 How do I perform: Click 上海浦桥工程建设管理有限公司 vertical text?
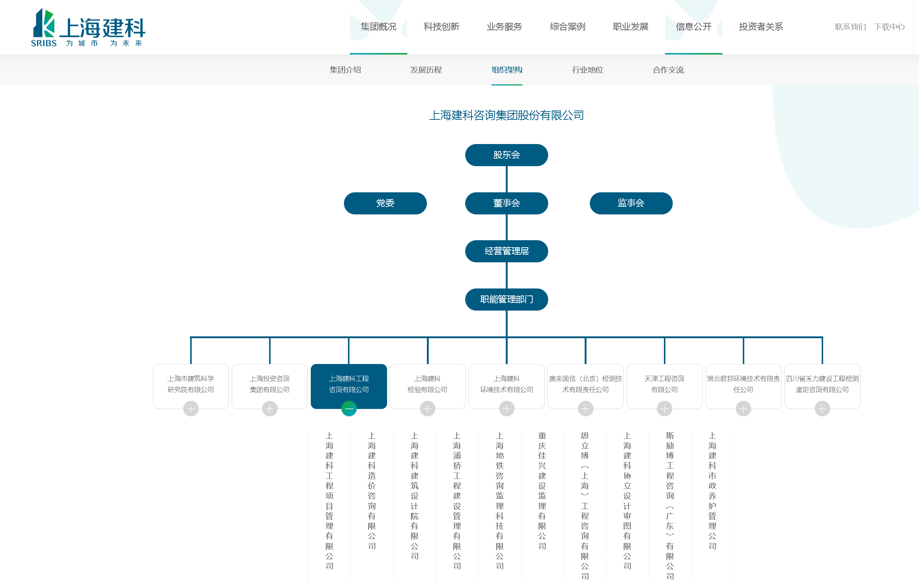coord(457,501)
